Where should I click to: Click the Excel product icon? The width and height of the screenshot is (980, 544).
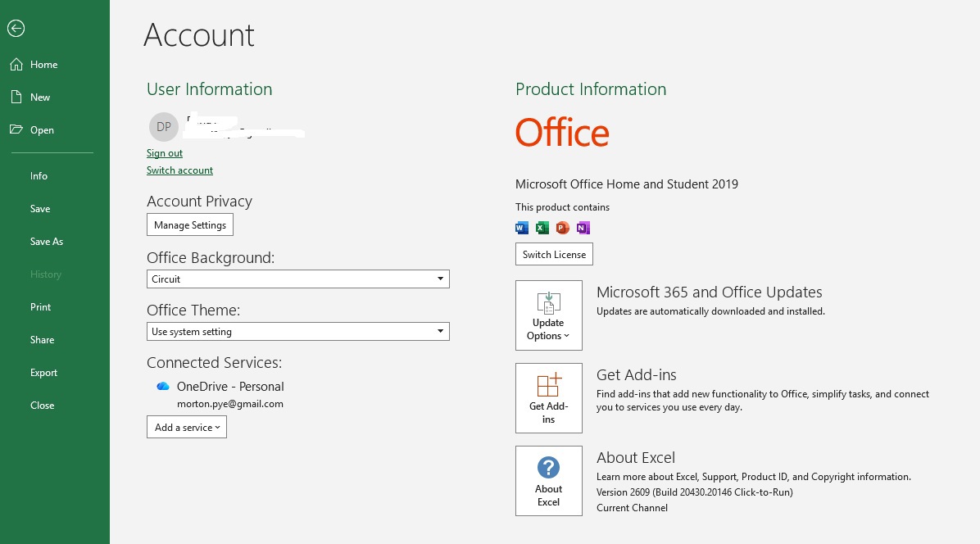(542, 228)
